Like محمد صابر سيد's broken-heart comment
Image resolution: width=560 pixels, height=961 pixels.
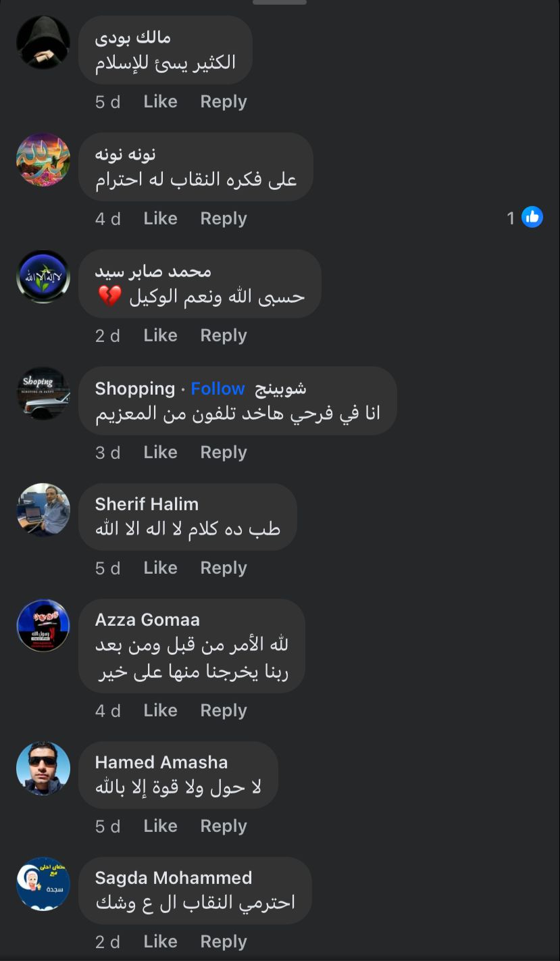160,336
